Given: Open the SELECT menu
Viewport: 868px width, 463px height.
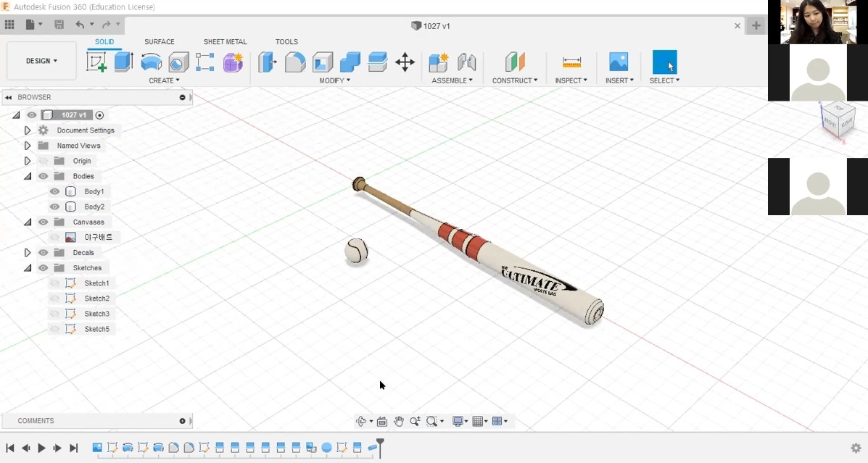Looking at the screenshot, I should 664,80.
